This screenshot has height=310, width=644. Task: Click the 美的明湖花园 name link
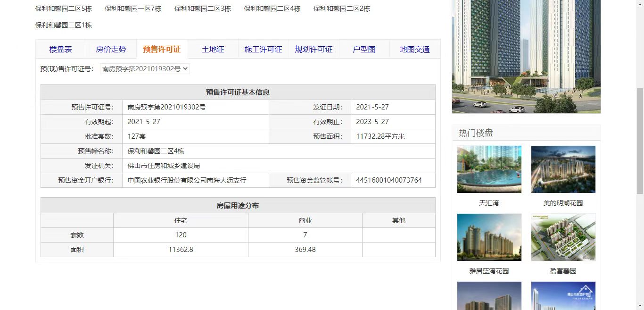click(x=563, y=203)
